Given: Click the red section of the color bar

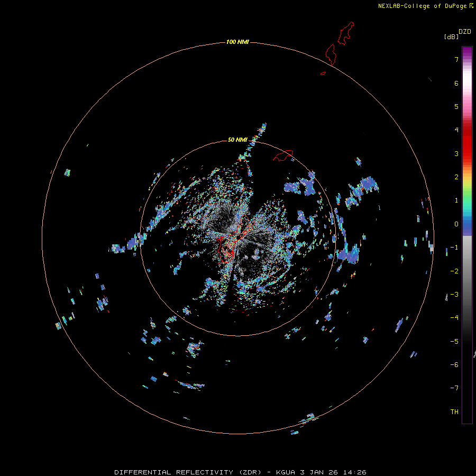Looking at the screenshot, I should [x=467, y=143].
